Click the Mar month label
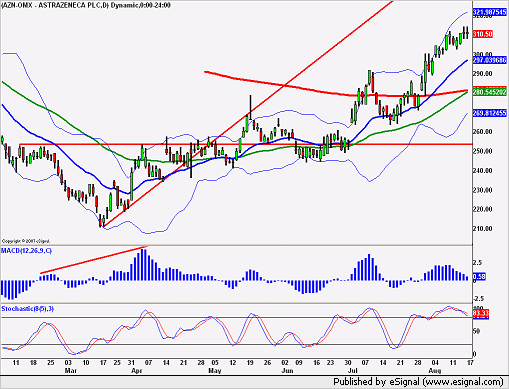This screenshot has width=509, height=389. 71,371
